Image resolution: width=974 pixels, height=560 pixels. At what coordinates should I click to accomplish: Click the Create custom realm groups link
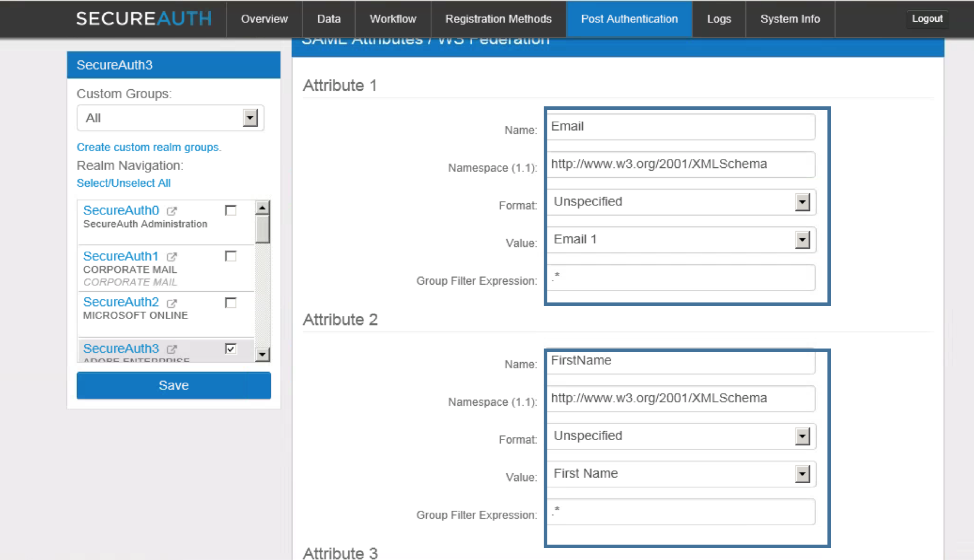[x=148, y=147]
